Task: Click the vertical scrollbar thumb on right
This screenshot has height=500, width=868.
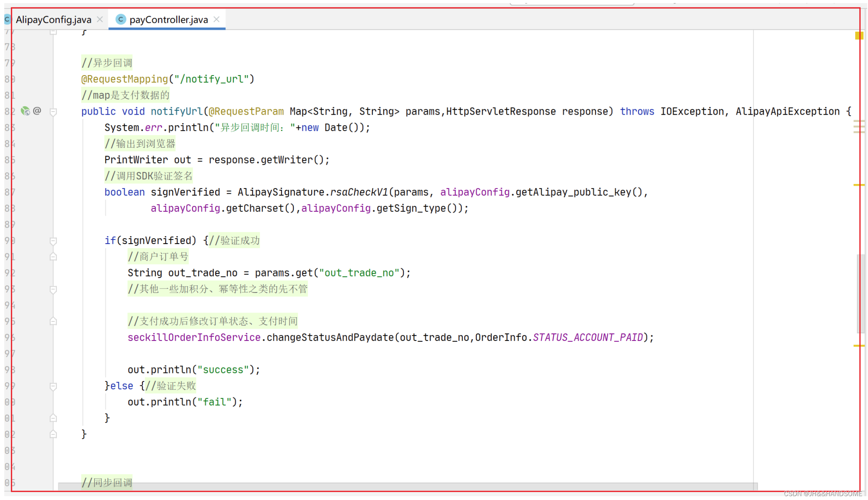Action: [861, 294]
